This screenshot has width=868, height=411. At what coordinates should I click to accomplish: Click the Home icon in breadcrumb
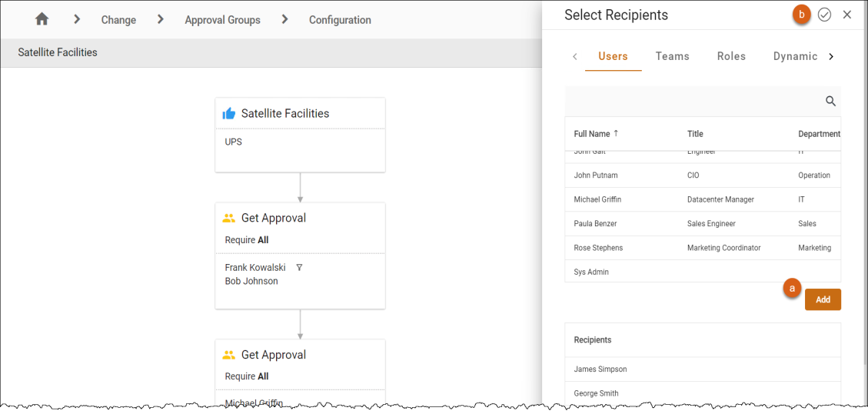coord(42,19)
